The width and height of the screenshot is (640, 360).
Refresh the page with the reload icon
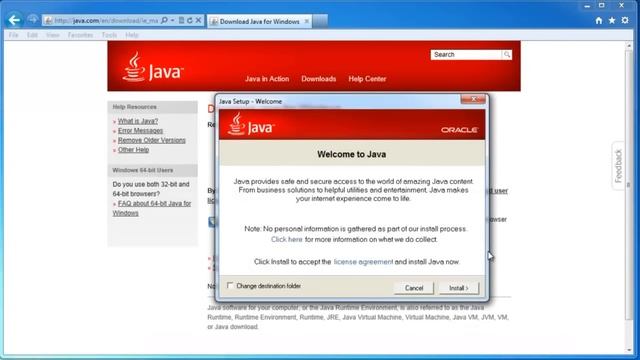tap(190, 20)
